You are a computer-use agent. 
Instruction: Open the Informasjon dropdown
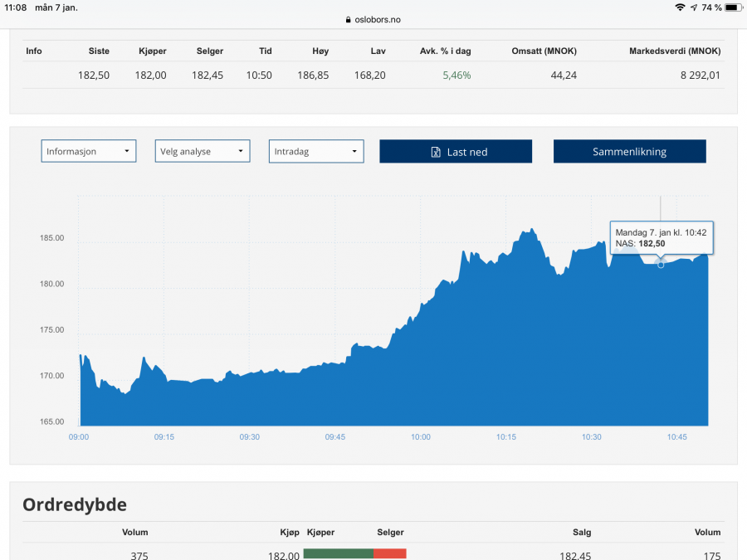(89, 152)
